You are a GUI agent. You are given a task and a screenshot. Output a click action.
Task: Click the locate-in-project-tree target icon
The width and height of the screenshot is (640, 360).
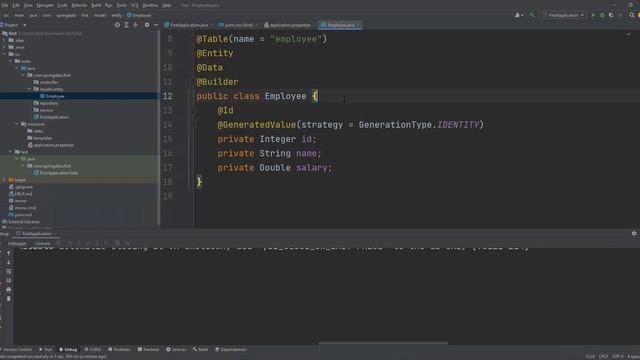tap(117, 25)
